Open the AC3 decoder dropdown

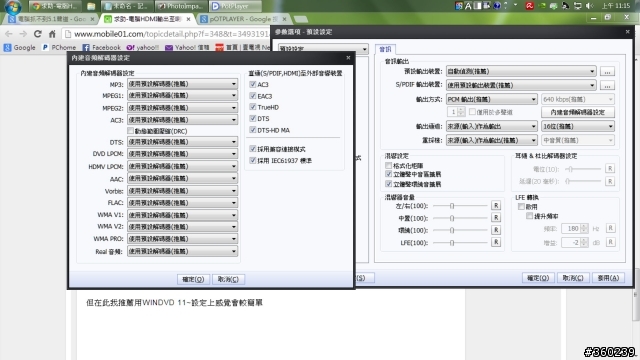click(182, 120)
